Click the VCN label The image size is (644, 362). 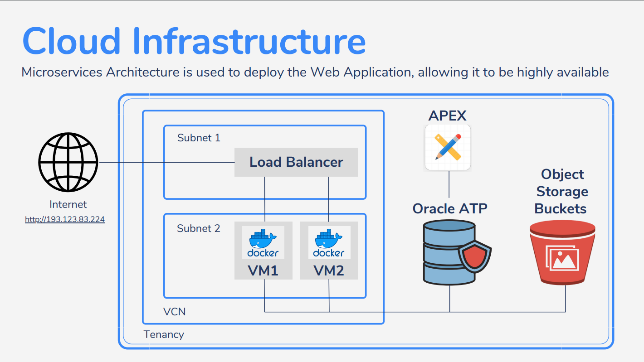point(174,312)
